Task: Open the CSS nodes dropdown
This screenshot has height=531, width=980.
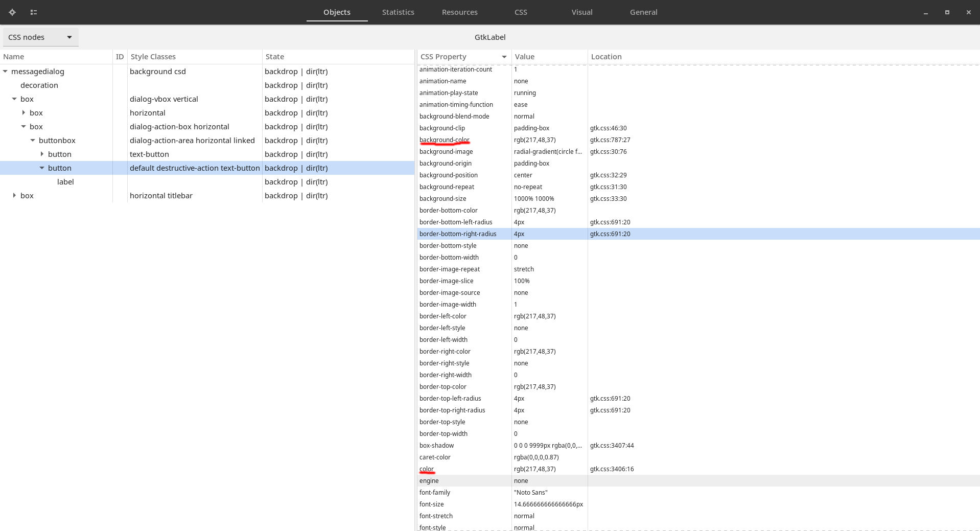Action: coord(41,37)
